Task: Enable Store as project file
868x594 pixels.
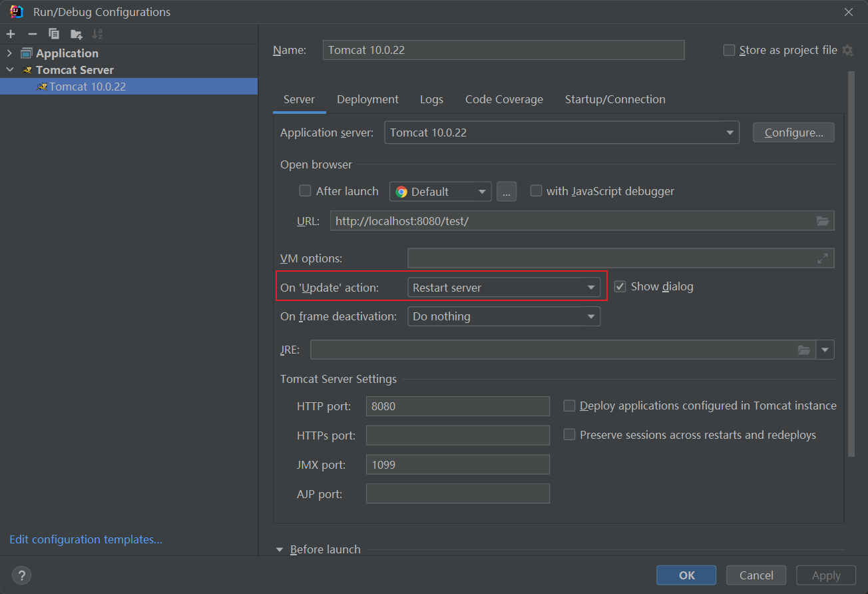Action: 729,50
